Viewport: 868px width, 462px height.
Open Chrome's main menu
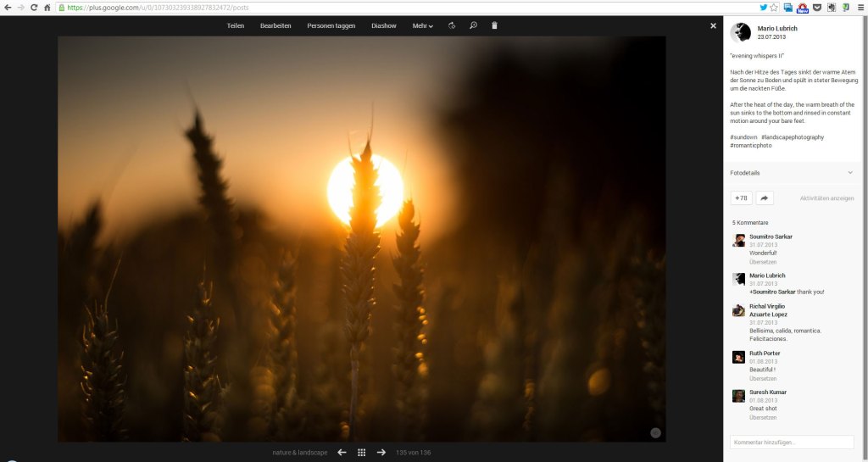(x=860, y=7)
